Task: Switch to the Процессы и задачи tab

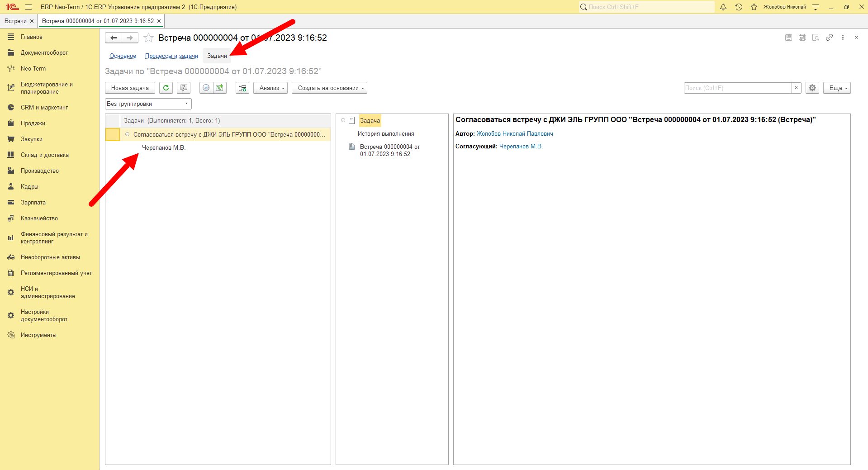Action: pyautogui.click(x=171, y=56)
